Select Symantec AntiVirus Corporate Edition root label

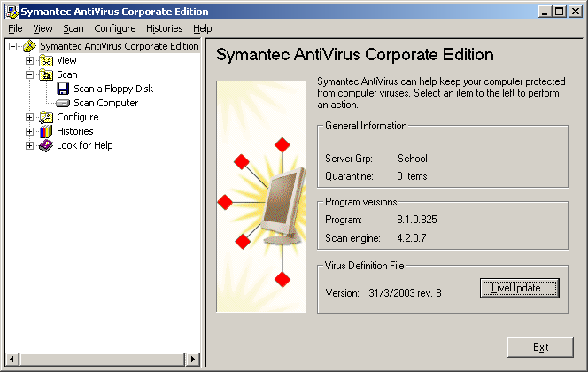click(120, 46)
